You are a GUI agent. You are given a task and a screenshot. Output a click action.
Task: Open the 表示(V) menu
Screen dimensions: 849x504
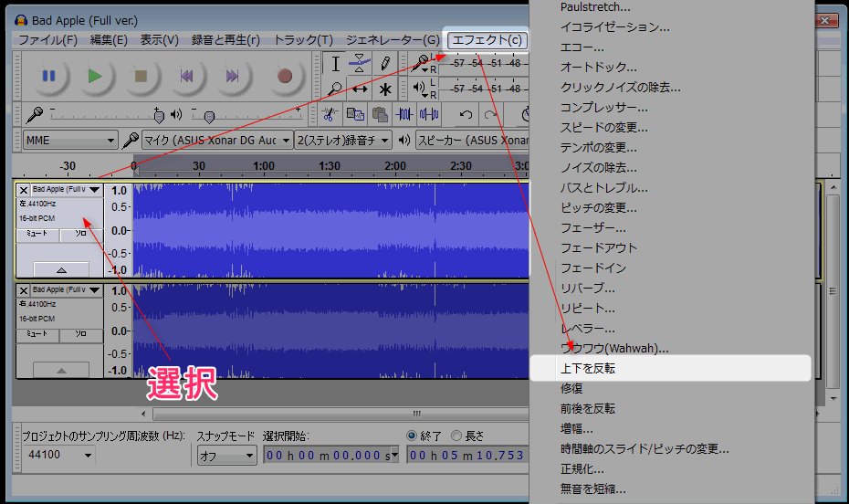(x=159, y=40)
